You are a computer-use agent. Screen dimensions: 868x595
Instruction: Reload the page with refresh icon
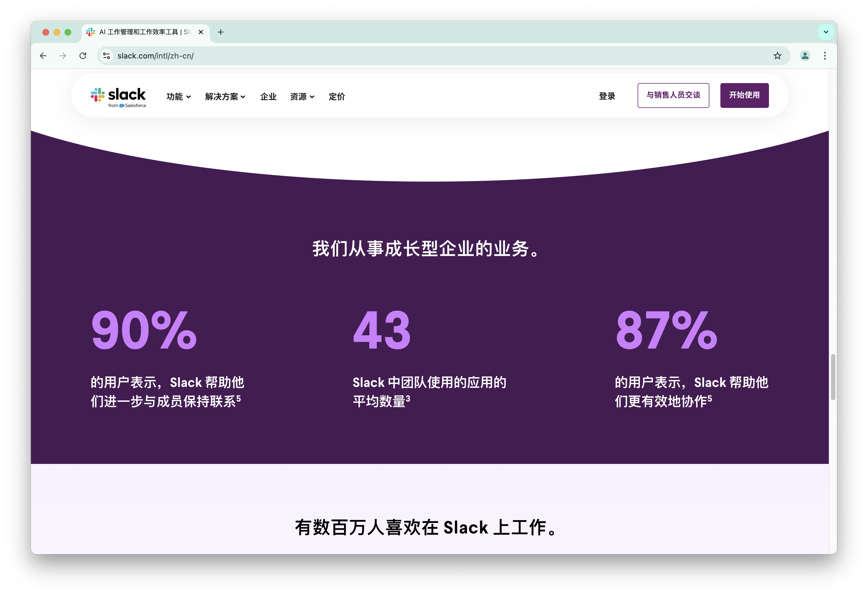83,56
